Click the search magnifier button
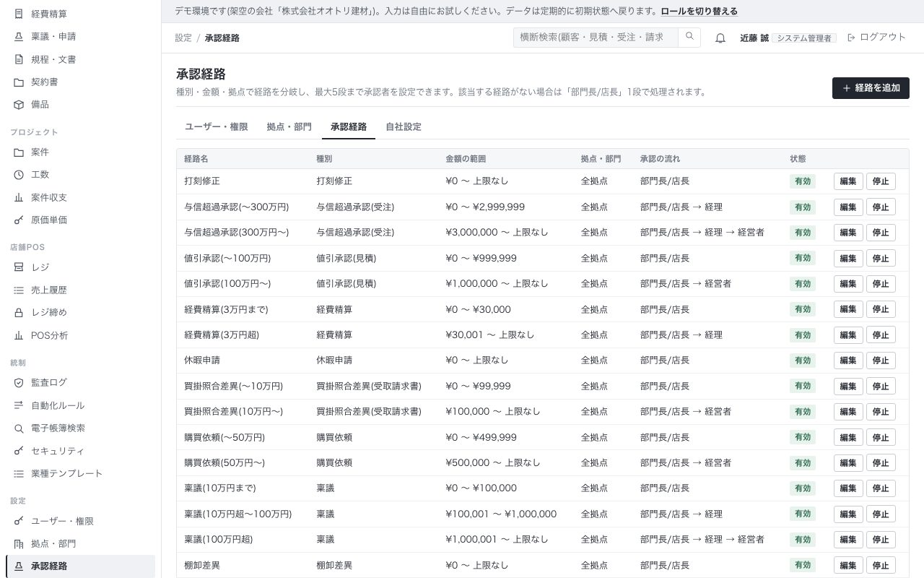Screen dimensions: 924x578 coord(689,37)
